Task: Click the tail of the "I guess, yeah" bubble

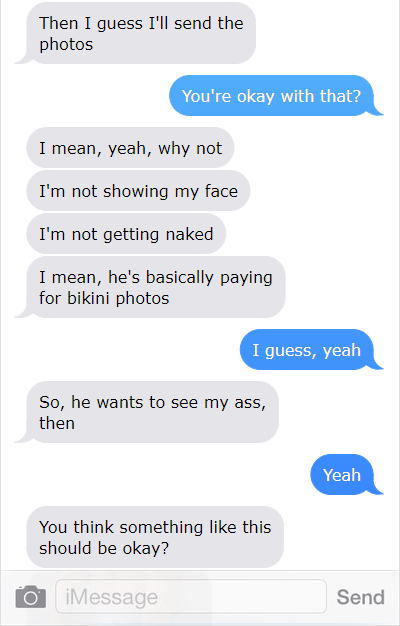Action: click(x=377, y=363)
